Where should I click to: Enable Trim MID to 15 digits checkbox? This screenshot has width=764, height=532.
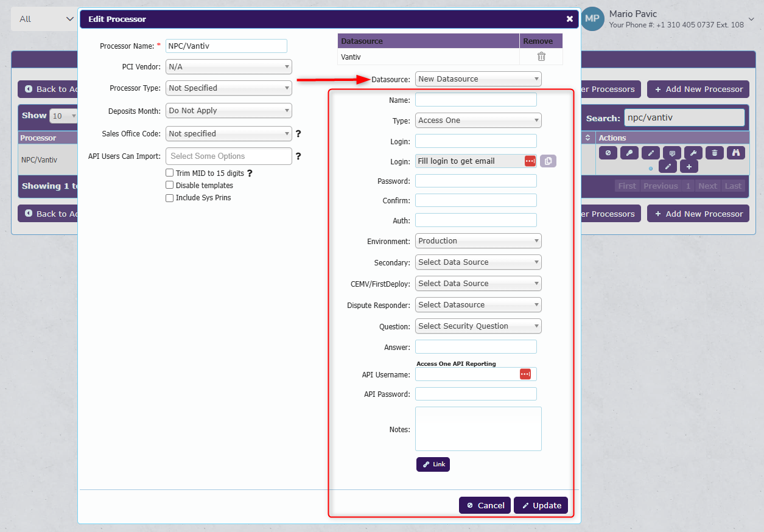170,173
